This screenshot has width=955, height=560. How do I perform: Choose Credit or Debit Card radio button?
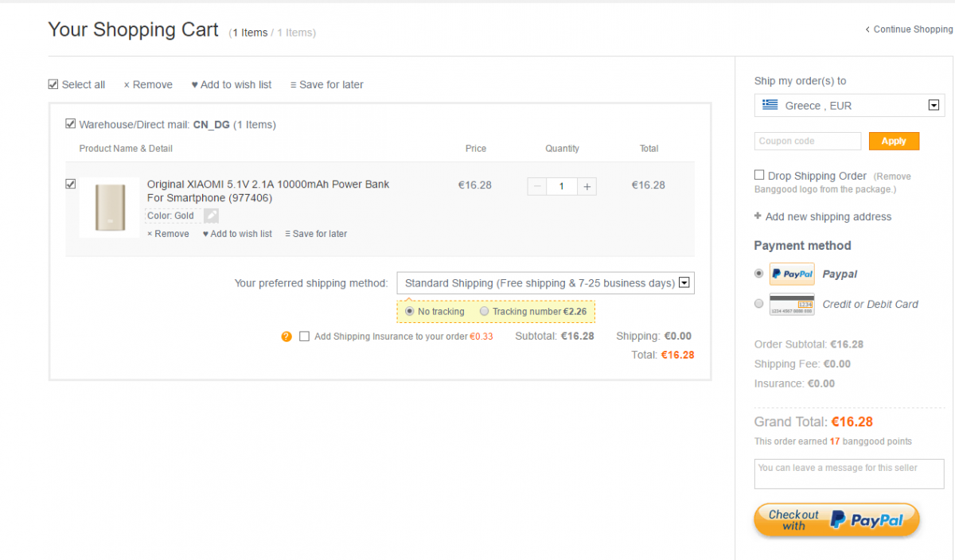click(x=758, y=303)
